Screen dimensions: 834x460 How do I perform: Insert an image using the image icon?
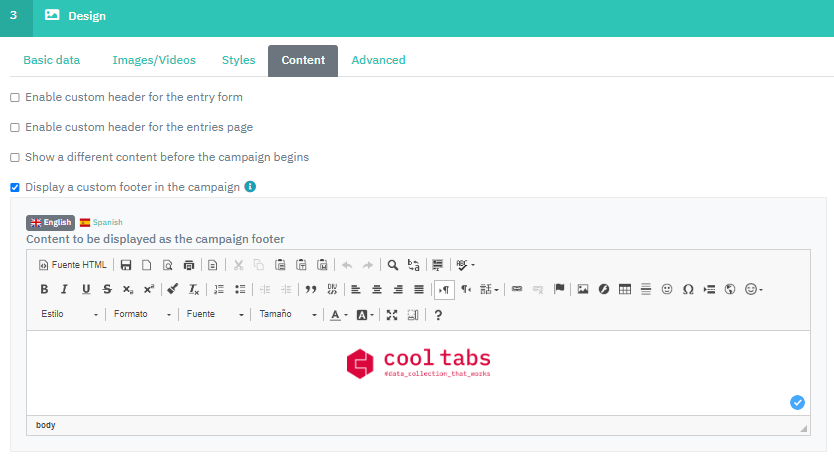point(583,289)
